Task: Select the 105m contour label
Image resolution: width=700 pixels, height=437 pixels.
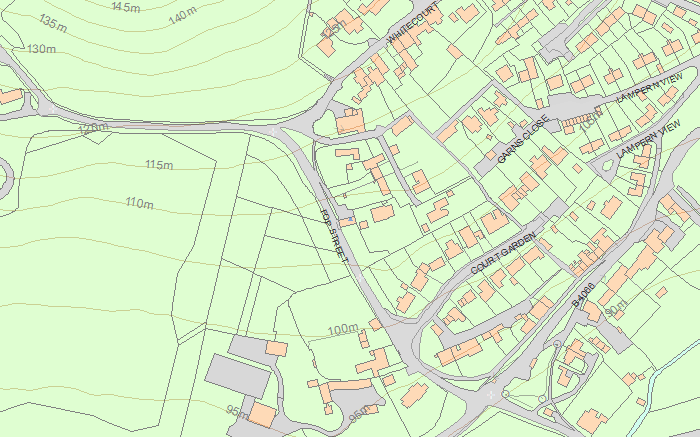Action: click(x=591, y=121)
